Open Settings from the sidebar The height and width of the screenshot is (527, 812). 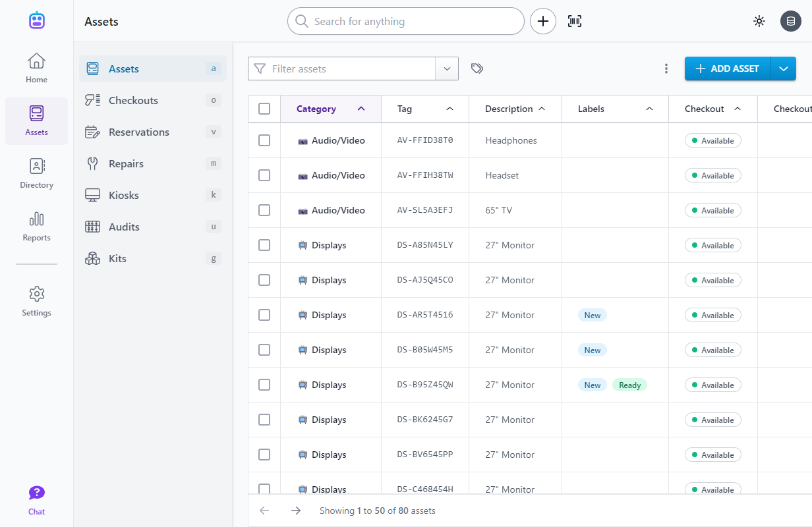pyautogui.click(x=36, y=301)
